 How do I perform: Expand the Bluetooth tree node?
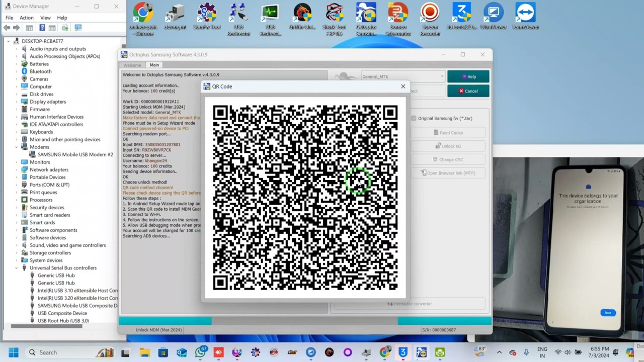pyautogui.click(x=16, y=71)
